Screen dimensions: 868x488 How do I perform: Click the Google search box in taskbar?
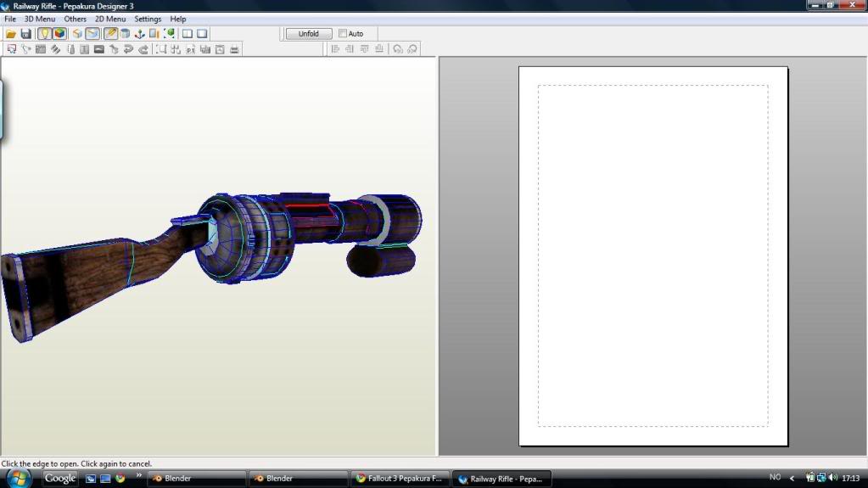tap(59, 478)
